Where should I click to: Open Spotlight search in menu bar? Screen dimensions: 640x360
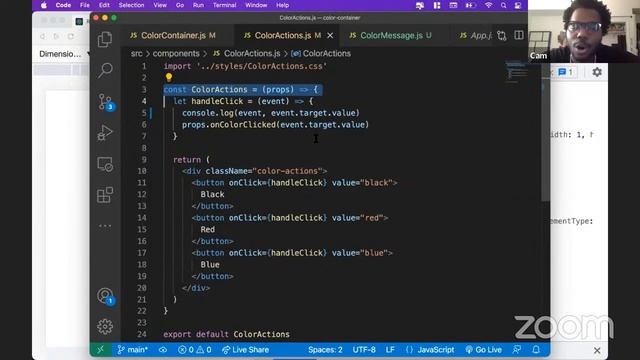[503, 5]
